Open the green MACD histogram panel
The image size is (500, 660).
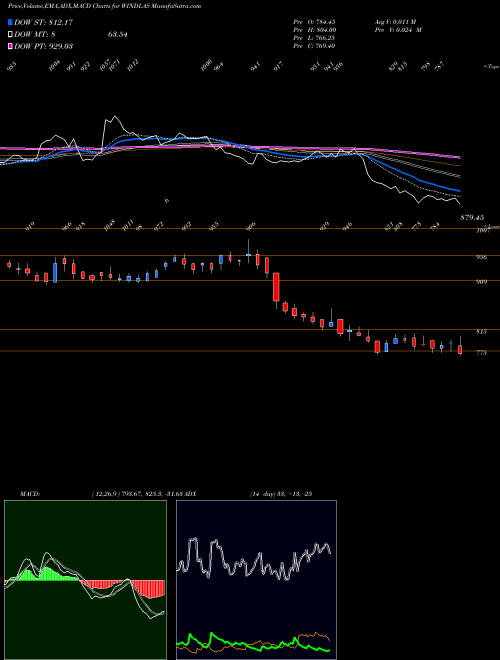(85, 580)
